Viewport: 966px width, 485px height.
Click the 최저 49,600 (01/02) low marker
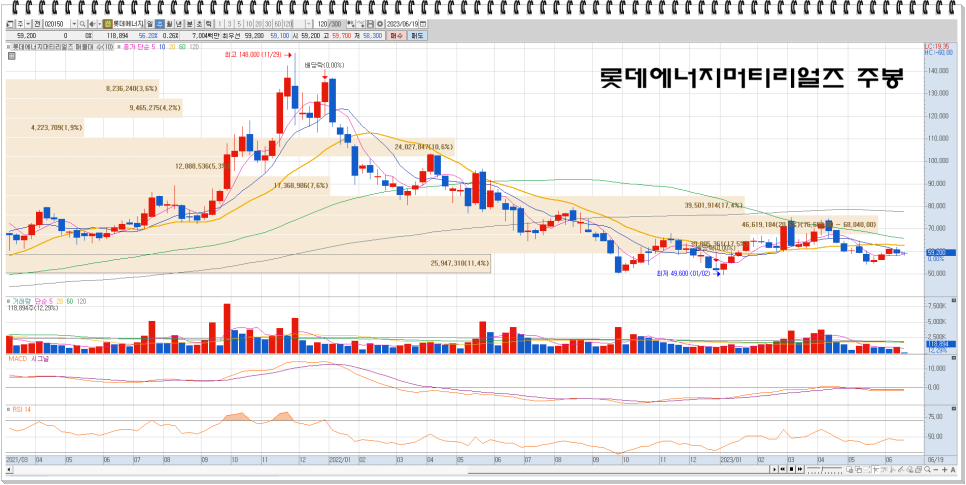pos(689,273)
